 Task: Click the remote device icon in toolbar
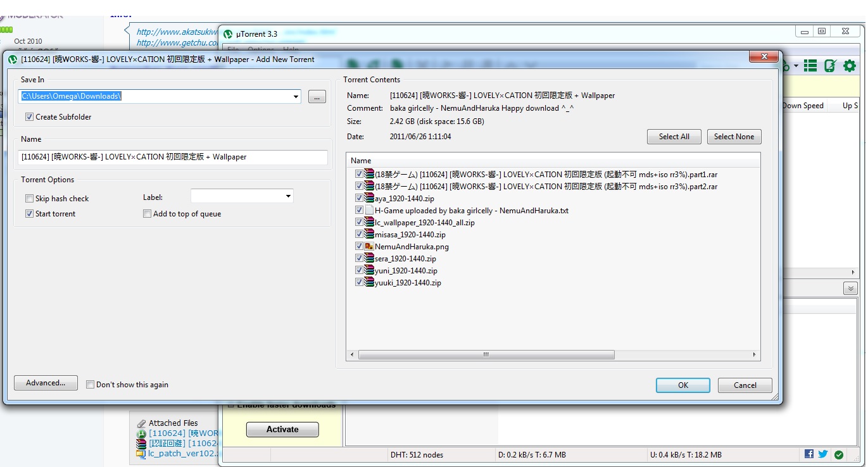coord(830,66)
